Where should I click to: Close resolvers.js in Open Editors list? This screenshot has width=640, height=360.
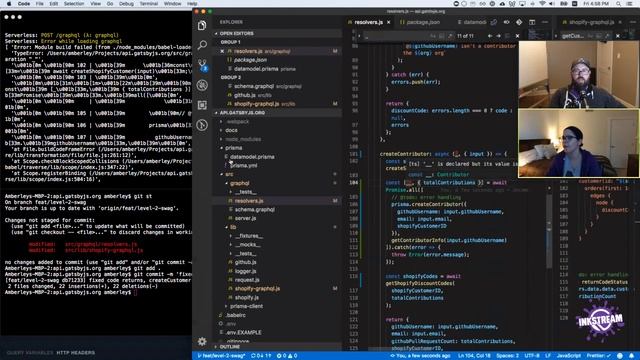tap(222, 51)
